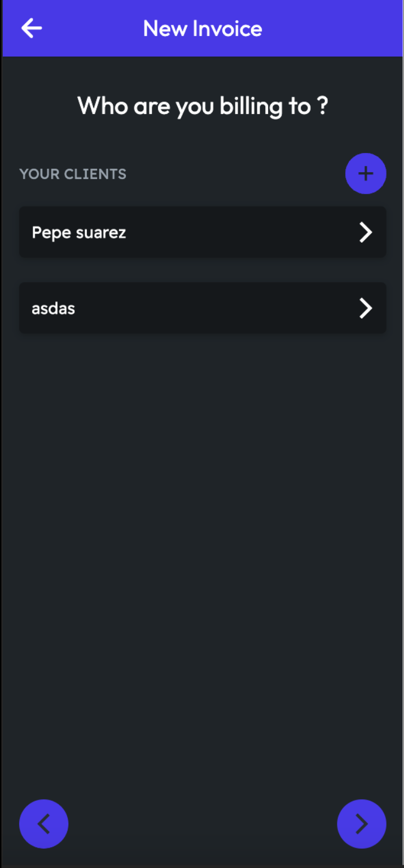The height and width of the screenshot is (868, 404).
Task: Click the back arrow in the header
Action: (32, 28)
